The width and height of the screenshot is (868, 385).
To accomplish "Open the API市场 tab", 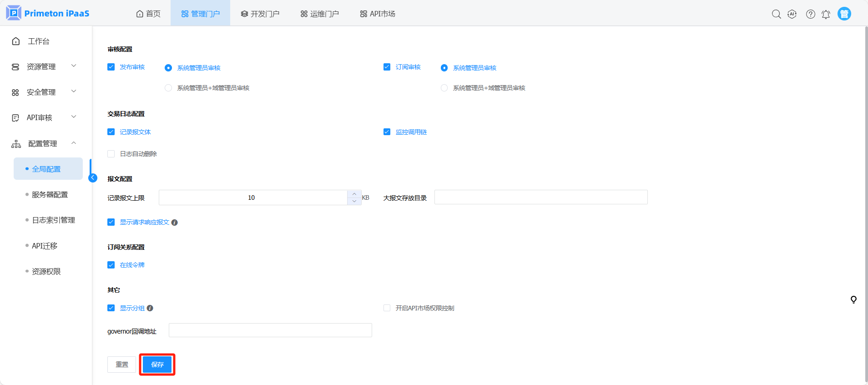I will (x=377, y=14).
